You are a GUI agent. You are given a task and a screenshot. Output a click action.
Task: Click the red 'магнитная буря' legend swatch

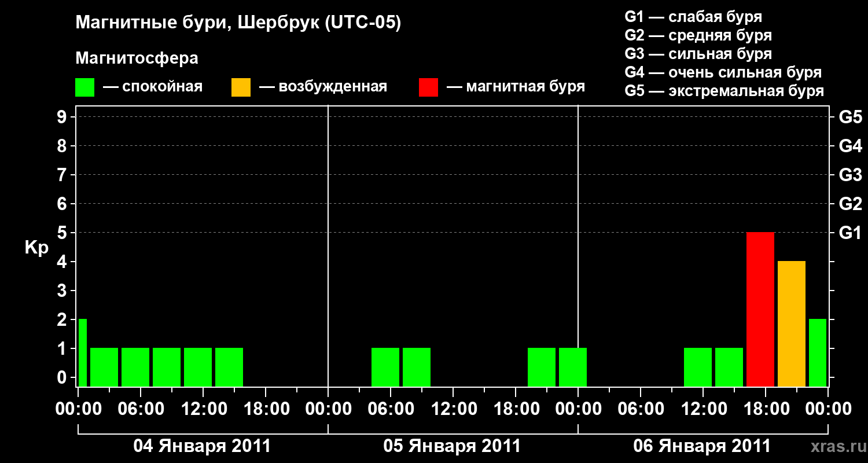tap(428, 87)
